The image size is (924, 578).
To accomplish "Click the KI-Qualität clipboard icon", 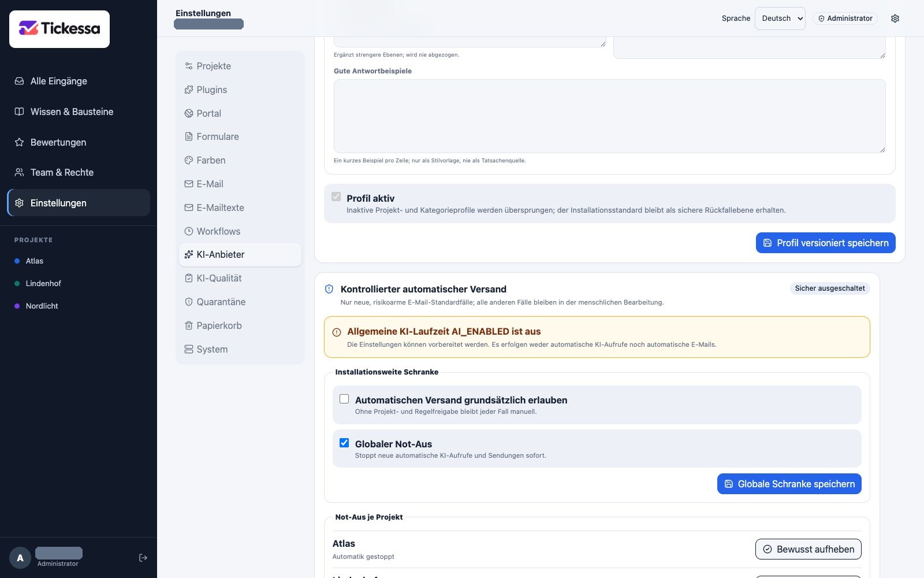I will [189, 278].
